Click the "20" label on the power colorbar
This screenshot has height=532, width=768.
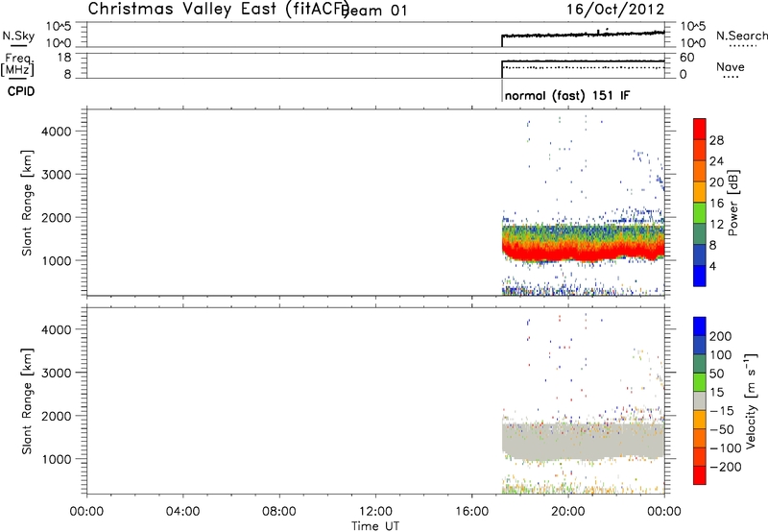(716, 182)
